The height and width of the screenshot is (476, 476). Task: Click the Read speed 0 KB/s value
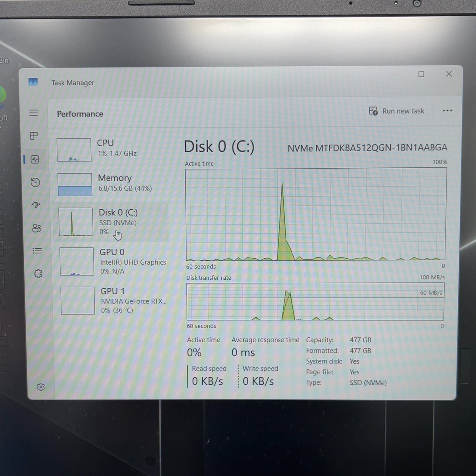[207, 381]
